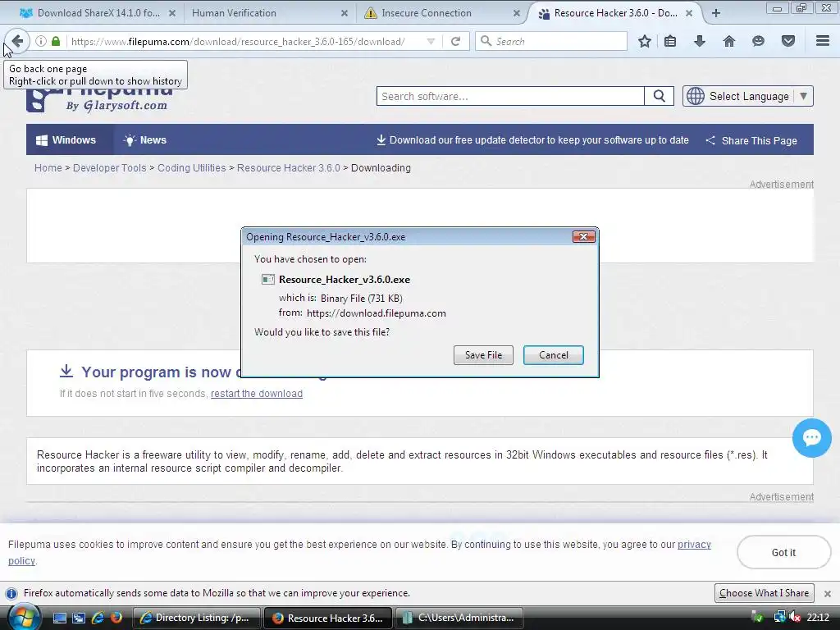Click the magnifier search button on Filepuma
Screen dimensions: 840x630
(660, 97)
